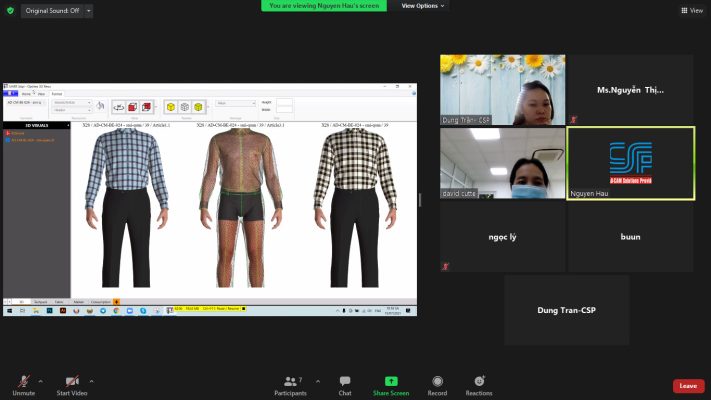Open the Participants panel
711x400 pixels.
tap(290, 382)
